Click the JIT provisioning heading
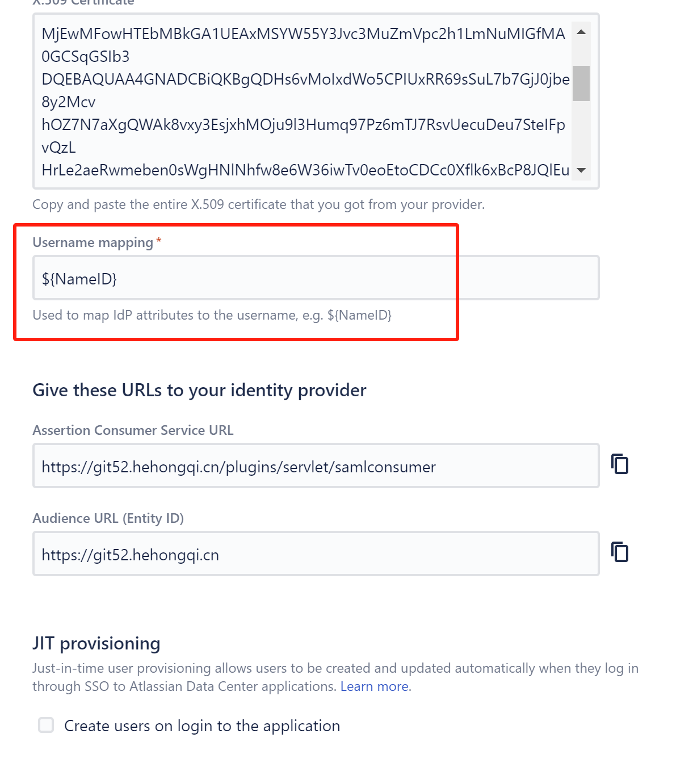This screenshot has height=784, width=693. [x=96, y=643]
